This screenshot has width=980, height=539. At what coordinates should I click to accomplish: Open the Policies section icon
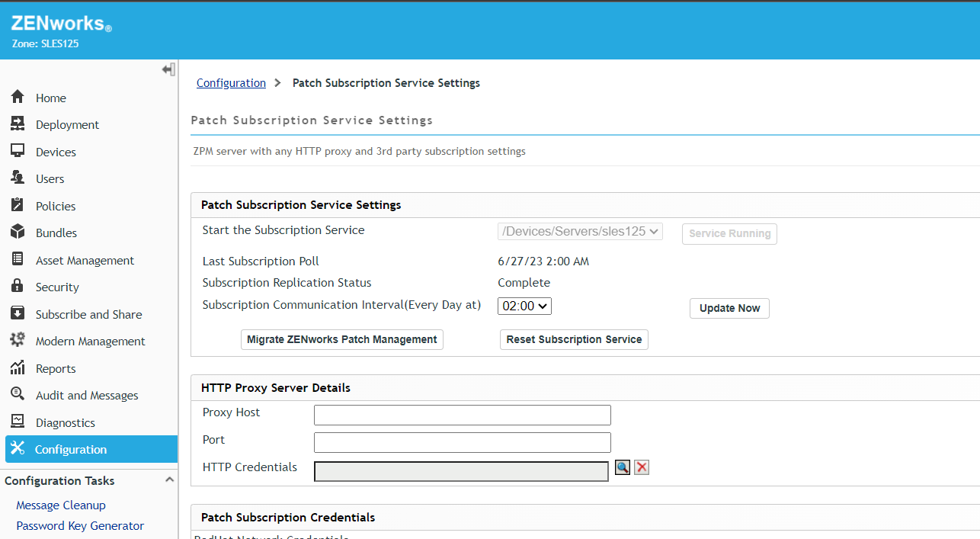(x=17, y=205)
